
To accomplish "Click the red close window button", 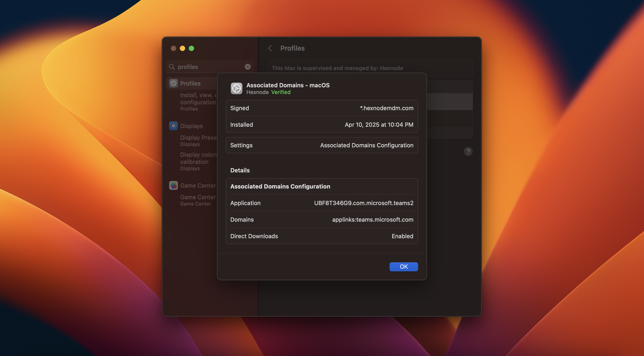I will [173, 48].
